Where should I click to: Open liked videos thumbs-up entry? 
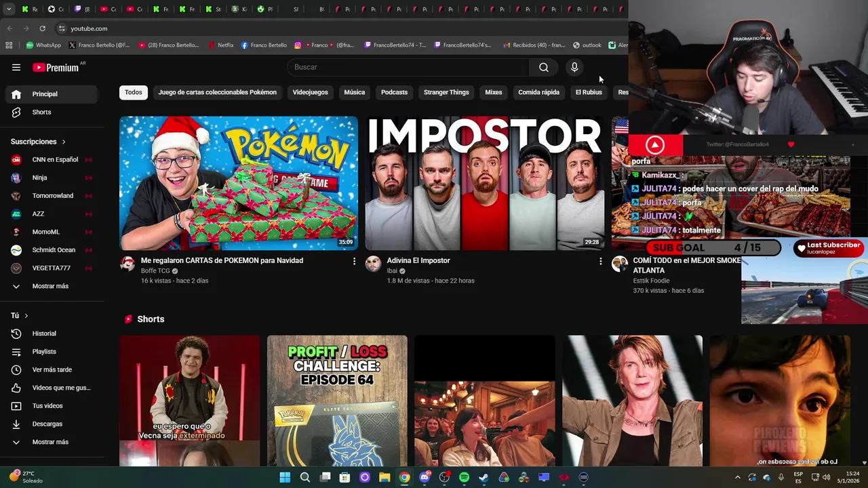pyautogui.click(x=53, y=388)
